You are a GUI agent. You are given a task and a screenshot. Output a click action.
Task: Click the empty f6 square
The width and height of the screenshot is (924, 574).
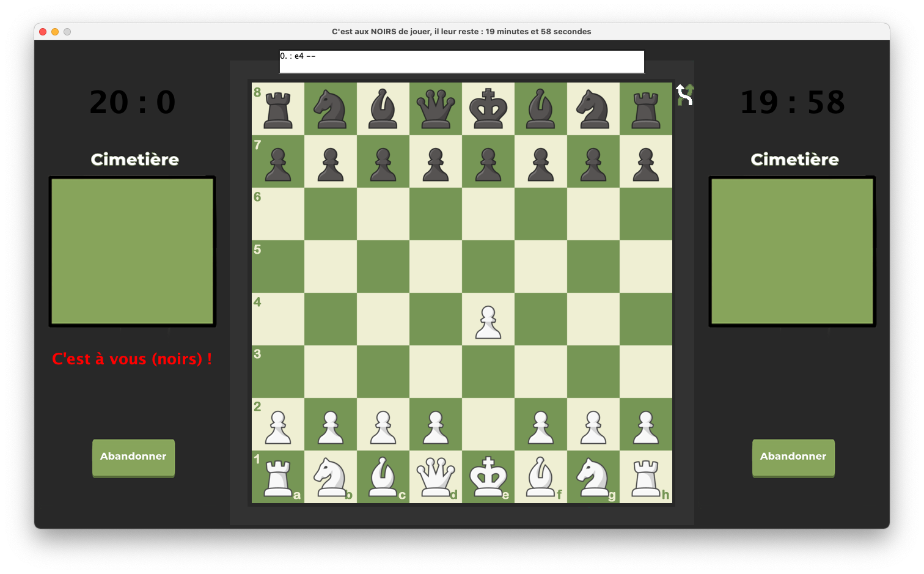tap(541, 214)
